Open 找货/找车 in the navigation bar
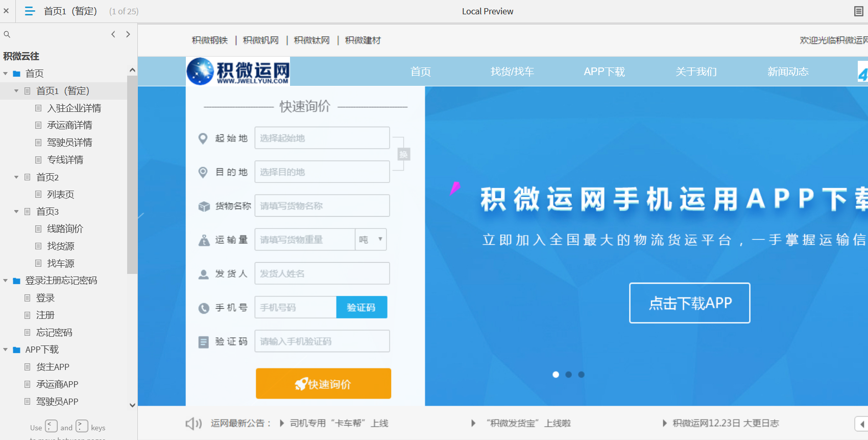 tap(512, 72)
